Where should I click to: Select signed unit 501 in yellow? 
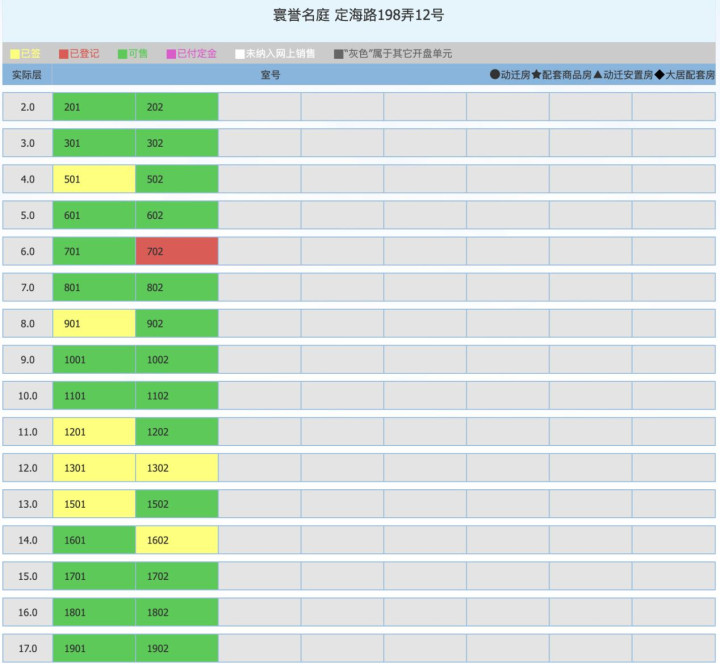94,180
